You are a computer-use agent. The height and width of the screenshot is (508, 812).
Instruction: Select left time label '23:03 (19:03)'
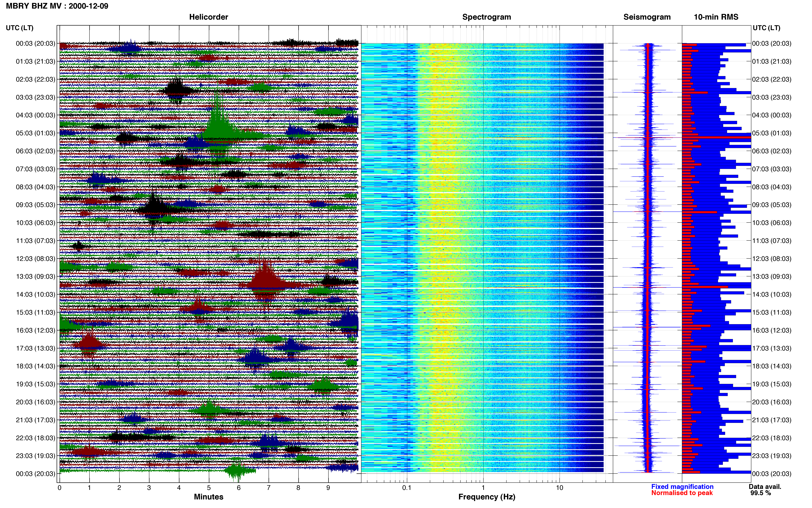coord(35,456)
